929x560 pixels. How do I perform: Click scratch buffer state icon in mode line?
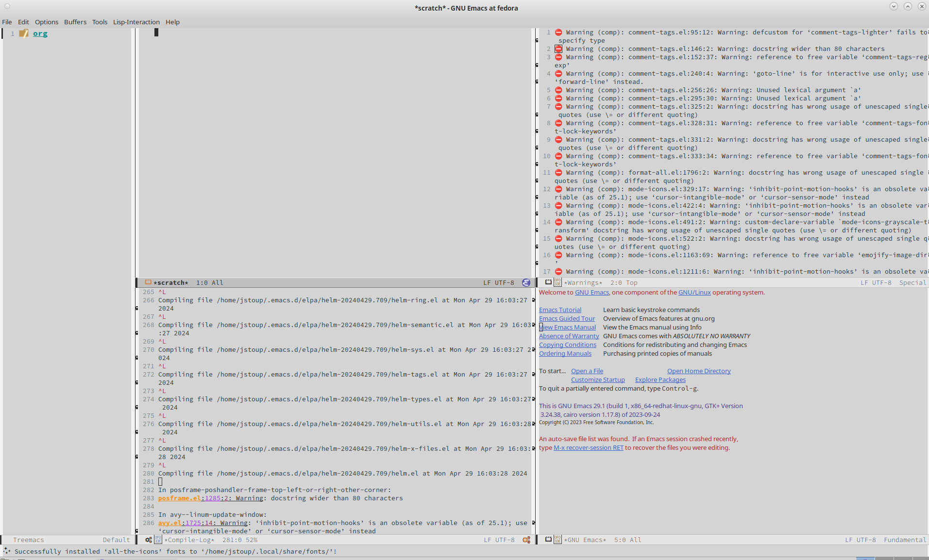tap(148, 282)
